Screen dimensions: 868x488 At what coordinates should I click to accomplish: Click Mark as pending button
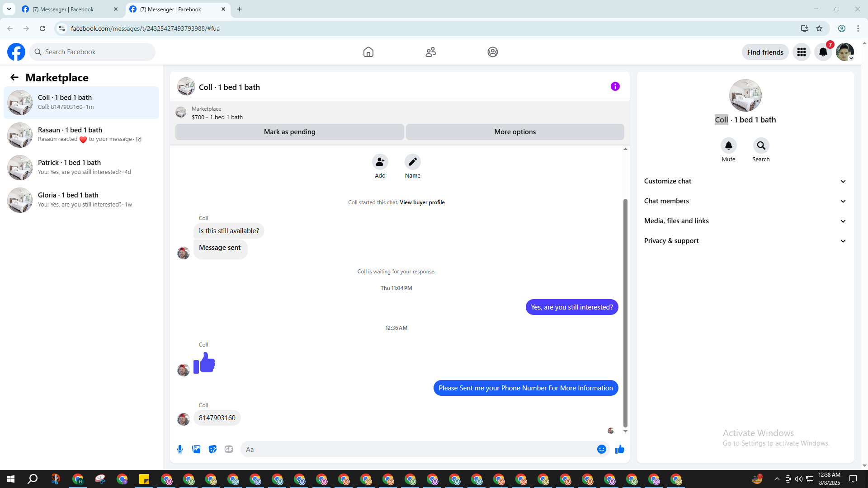coord(289,132)
